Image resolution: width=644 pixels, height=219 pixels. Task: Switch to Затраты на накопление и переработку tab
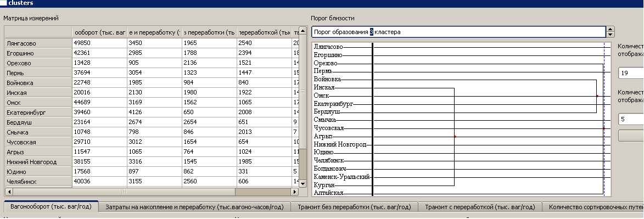[195, 207]
